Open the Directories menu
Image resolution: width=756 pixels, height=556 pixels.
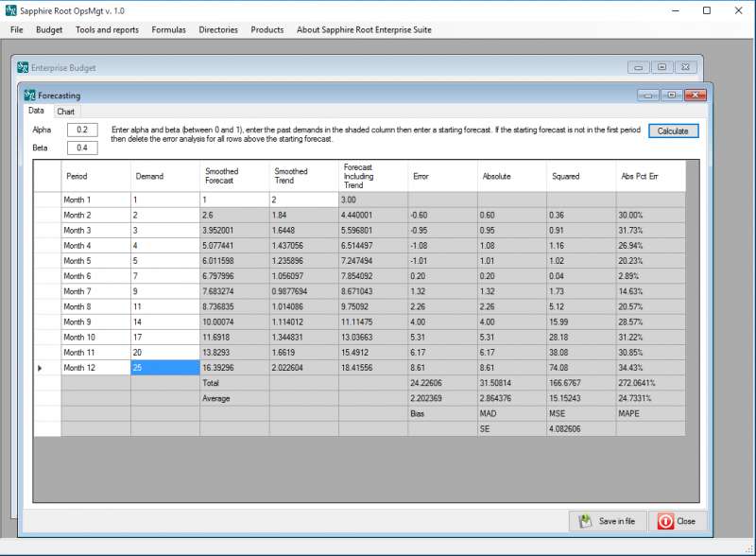point(218,30)
